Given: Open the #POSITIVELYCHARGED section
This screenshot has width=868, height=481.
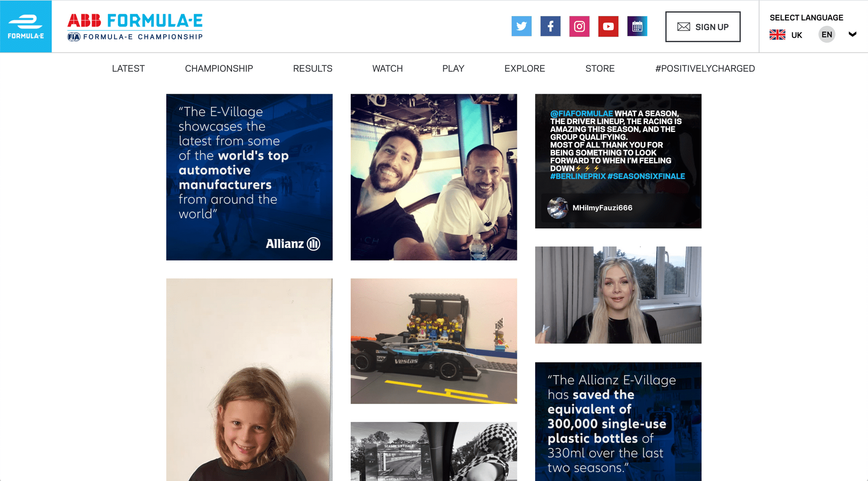Looking at the screenshot, I should coord(705,69).
